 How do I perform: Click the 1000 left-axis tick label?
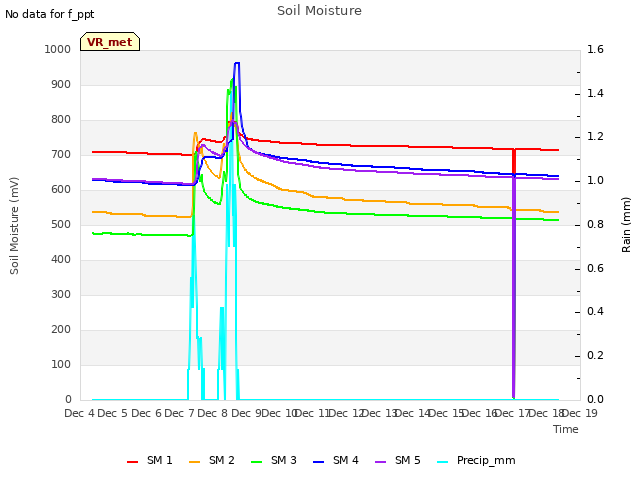(x=58, y=49)
